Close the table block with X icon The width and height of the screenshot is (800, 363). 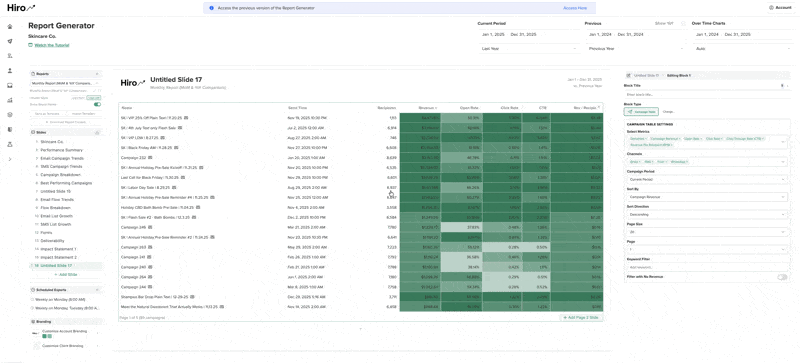click(x=599, y=107)
